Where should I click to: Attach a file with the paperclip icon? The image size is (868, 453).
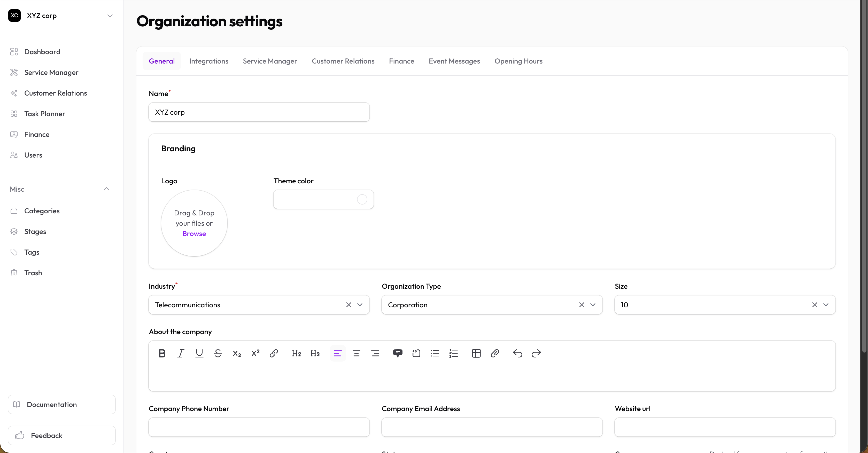click(x=495, y=353)
